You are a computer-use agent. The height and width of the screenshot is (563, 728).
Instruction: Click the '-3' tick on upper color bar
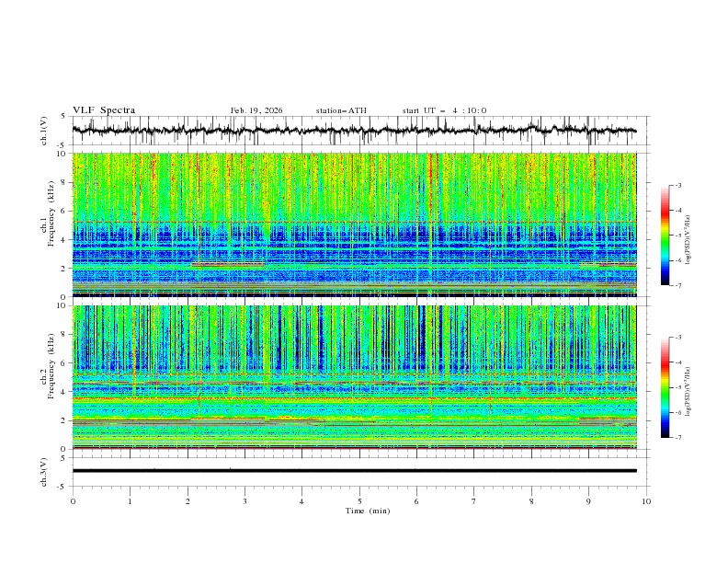[x=678, y=185]
